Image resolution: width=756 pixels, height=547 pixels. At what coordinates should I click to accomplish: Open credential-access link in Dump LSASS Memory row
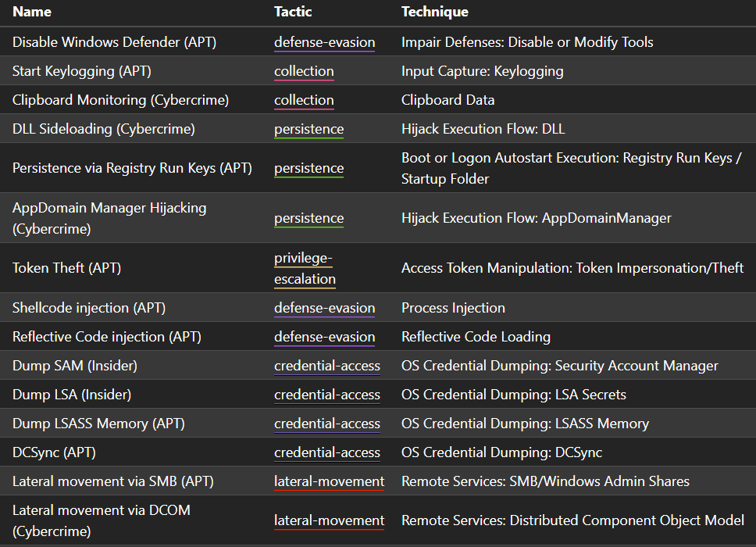point(327,424)
